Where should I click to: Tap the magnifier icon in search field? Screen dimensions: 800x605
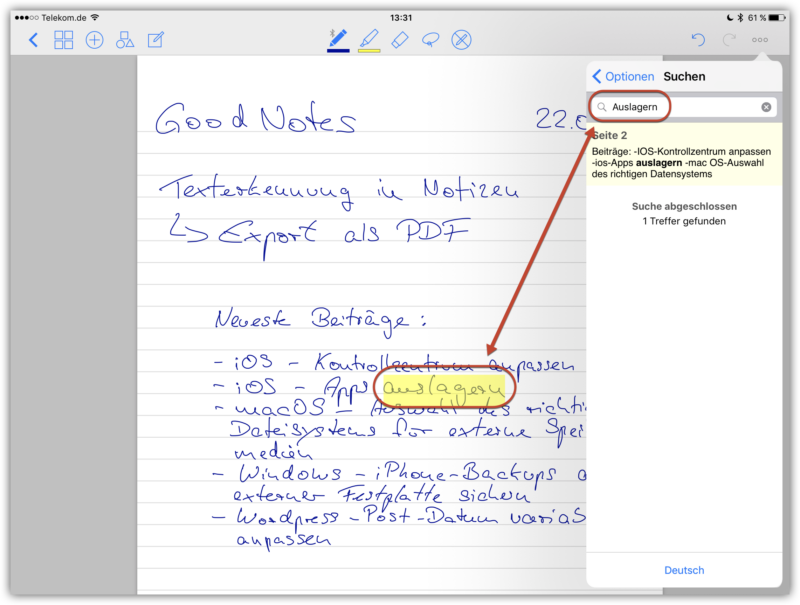(602, 107)
